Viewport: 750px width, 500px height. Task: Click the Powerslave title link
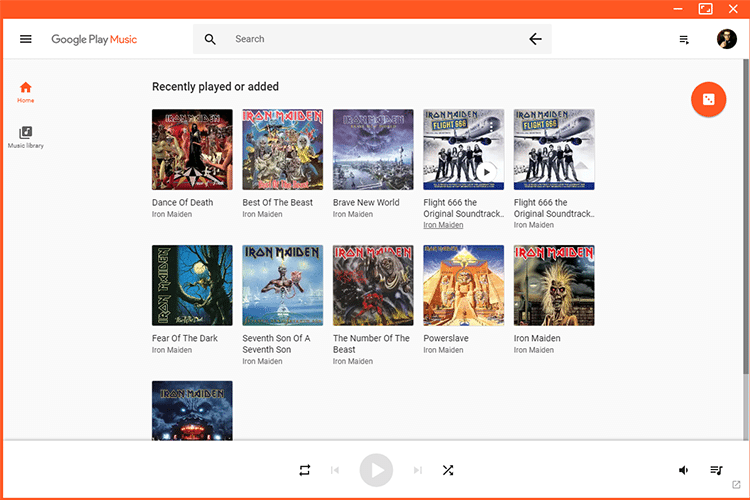tap(446, 338)
